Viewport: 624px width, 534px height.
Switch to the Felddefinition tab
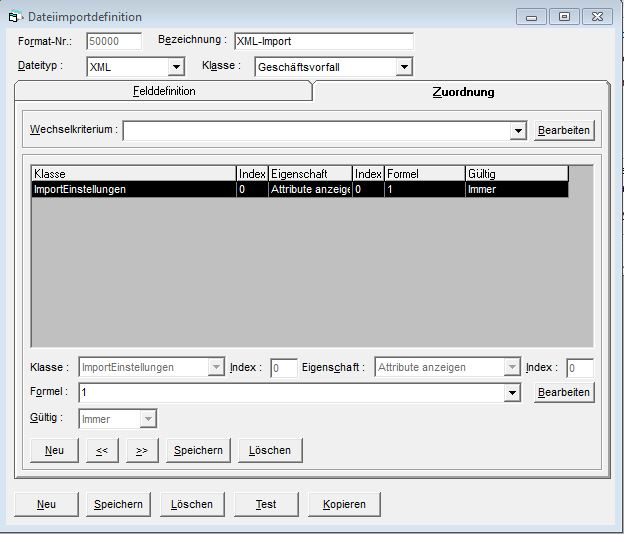click(x=164, y=91)
